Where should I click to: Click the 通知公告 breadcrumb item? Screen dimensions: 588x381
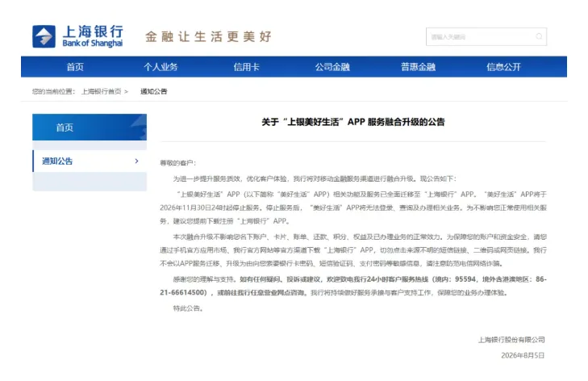point(154,91)
